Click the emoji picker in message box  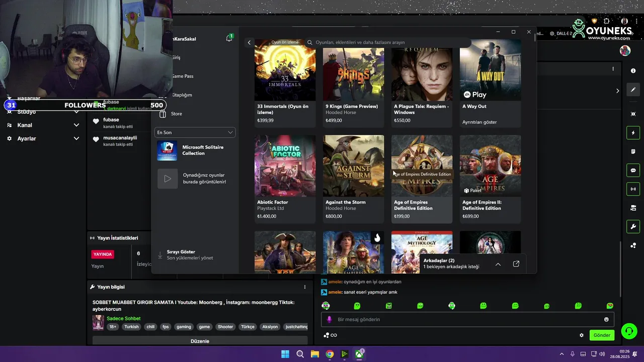[x=606, y=319]
